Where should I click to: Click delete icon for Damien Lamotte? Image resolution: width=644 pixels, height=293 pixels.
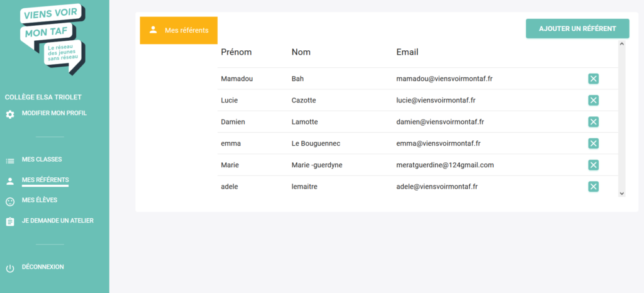pyautogui.click(x=593, y=122)
